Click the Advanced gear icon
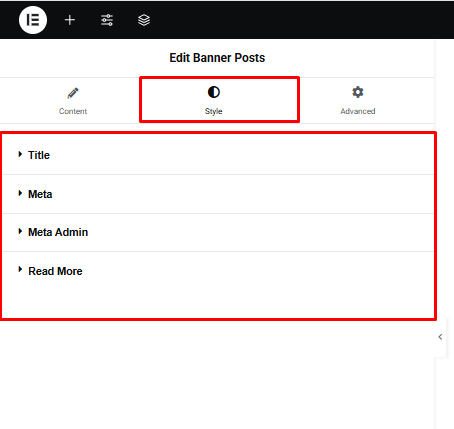This screenshot has width=454, height=429. tap(358, 92)
